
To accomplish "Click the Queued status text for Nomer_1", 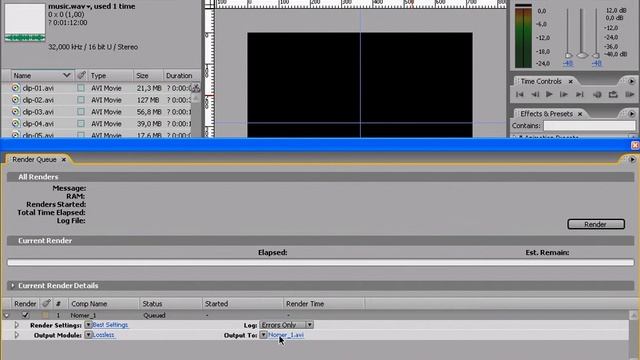I will (154, 315).
